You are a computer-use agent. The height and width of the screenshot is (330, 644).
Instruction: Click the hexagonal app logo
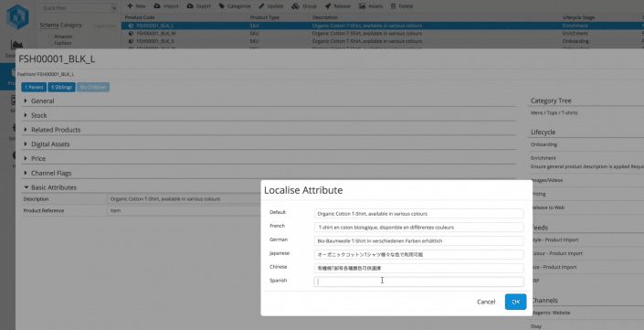click(17, 16)
